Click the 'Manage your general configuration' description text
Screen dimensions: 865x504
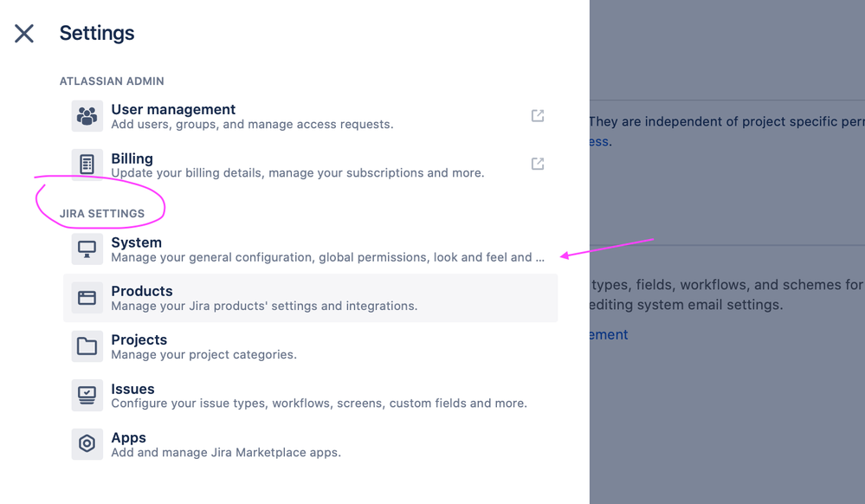(327, 257)
